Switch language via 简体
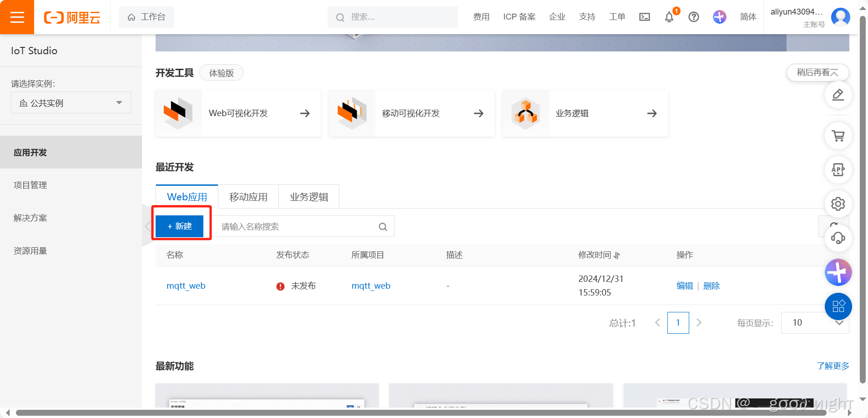Screen dimensions: 868x418 (x=748, y=17)
